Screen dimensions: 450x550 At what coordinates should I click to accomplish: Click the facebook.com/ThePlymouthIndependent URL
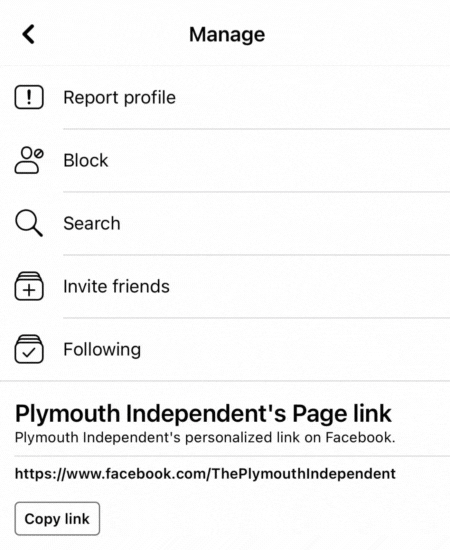205,474
